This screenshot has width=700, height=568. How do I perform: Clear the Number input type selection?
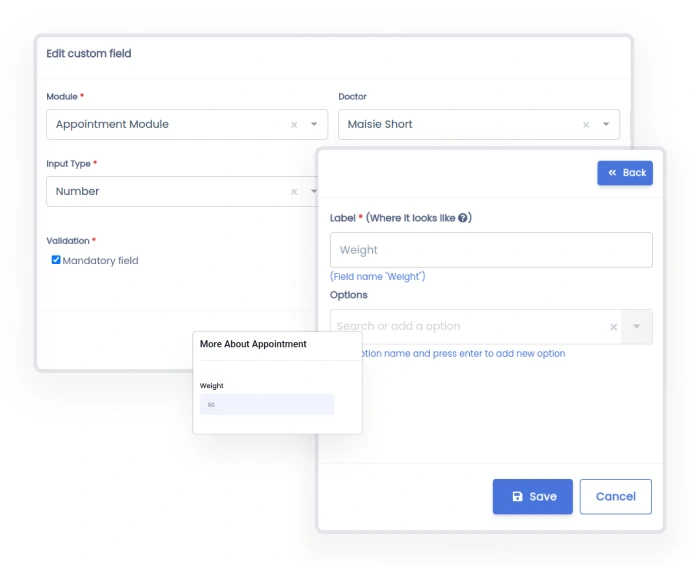tap(294, 192)
